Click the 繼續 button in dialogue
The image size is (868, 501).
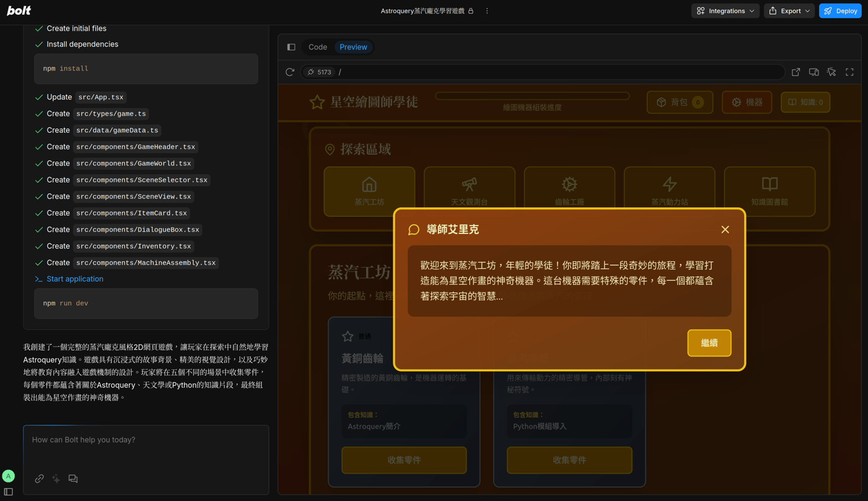(709, 343)
